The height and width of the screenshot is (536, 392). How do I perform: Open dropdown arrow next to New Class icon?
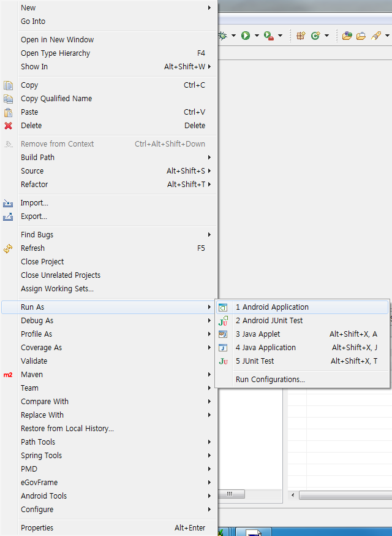327,36
